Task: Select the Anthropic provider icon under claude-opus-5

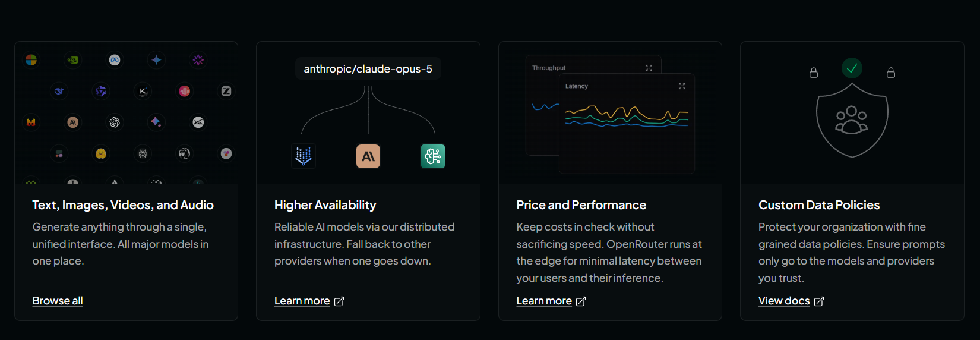Action: pyautogui.click(x=368, y=156)
